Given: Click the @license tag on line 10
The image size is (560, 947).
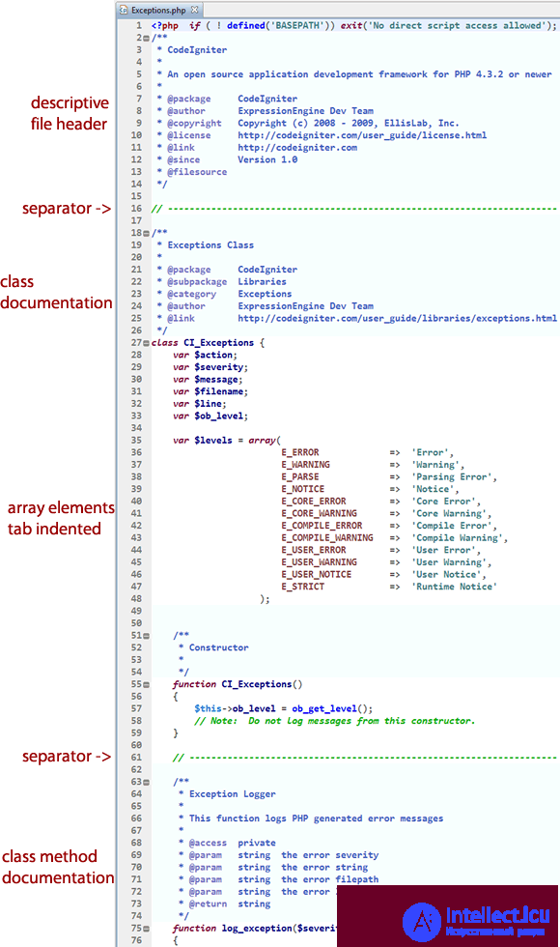Looking at the screenshot, I should point(189,135).
